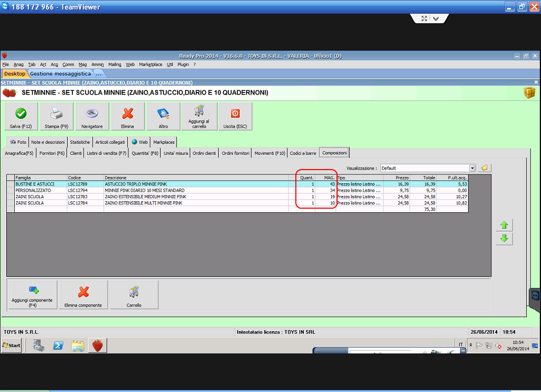Switch to Ready Pro strawberry taskbar icon

pos(98,346)
